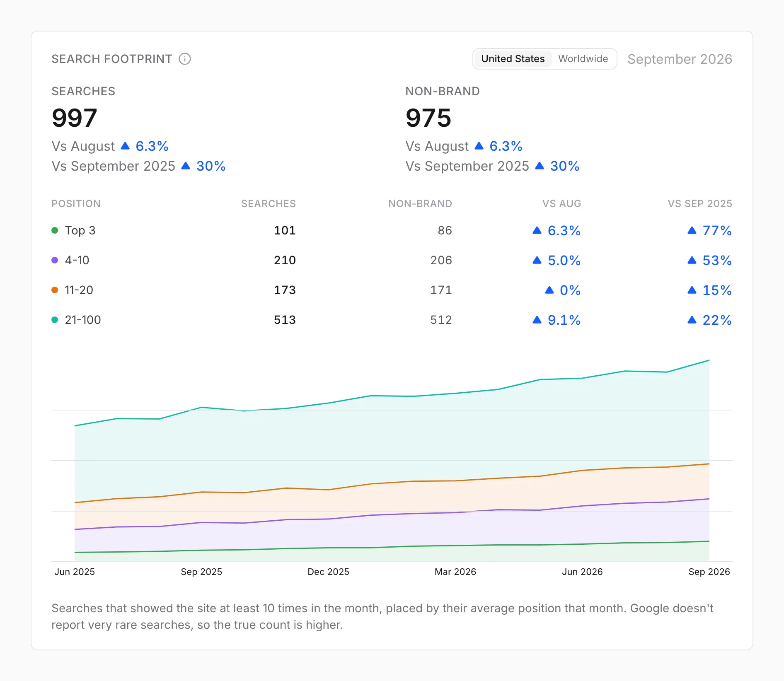Image resolution: width=784 pixels, height=681 pixels.
Task: Click Top 3 non-brand value 86
Action: point(445,230)
